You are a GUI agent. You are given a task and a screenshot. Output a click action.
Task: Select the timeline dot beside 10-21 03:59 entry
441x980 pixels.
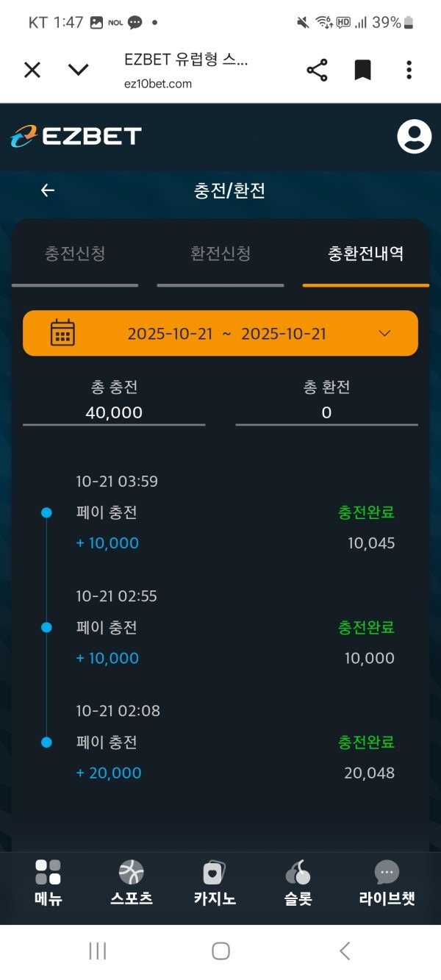pos(47,512)
